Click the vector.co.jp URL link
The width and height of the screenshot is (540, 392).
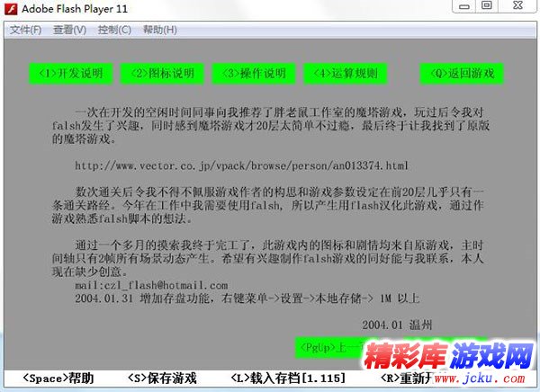(x=241, y=166)
